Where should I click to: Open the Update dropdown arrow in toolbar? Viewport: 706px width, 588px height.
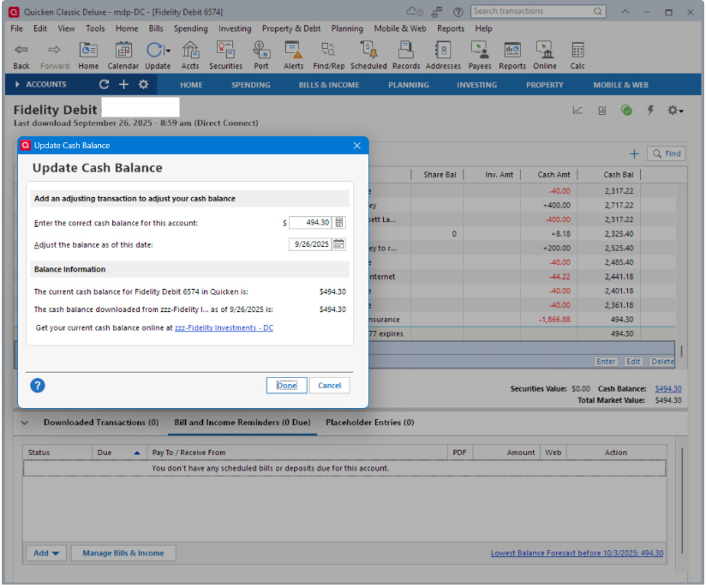click(168, 51)
